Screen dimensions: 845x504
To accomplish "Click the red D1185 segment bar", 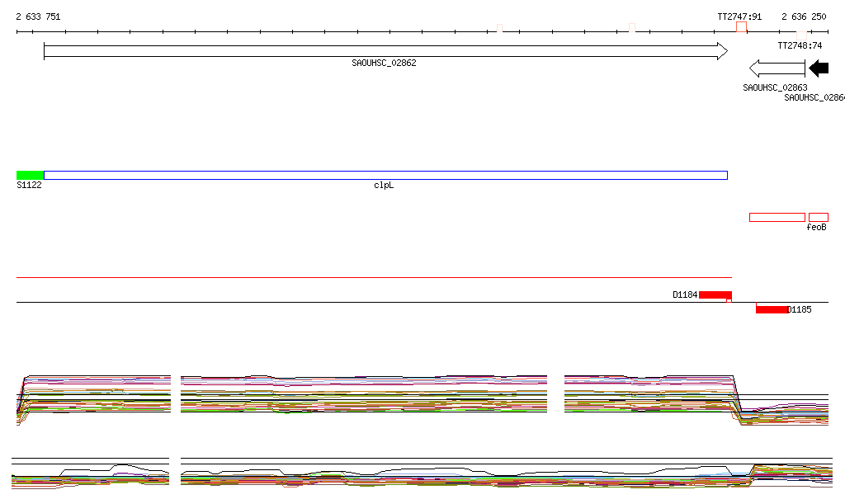I will pos(772,309).
